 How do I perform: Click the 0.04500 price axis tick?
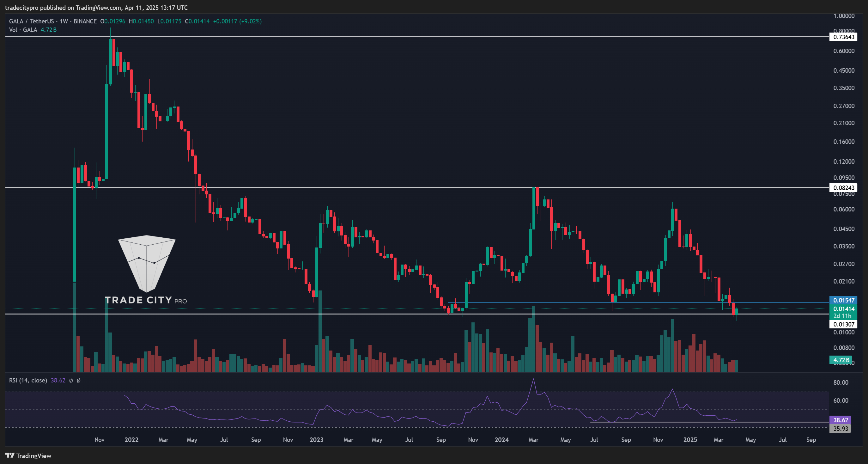[844, 229]
